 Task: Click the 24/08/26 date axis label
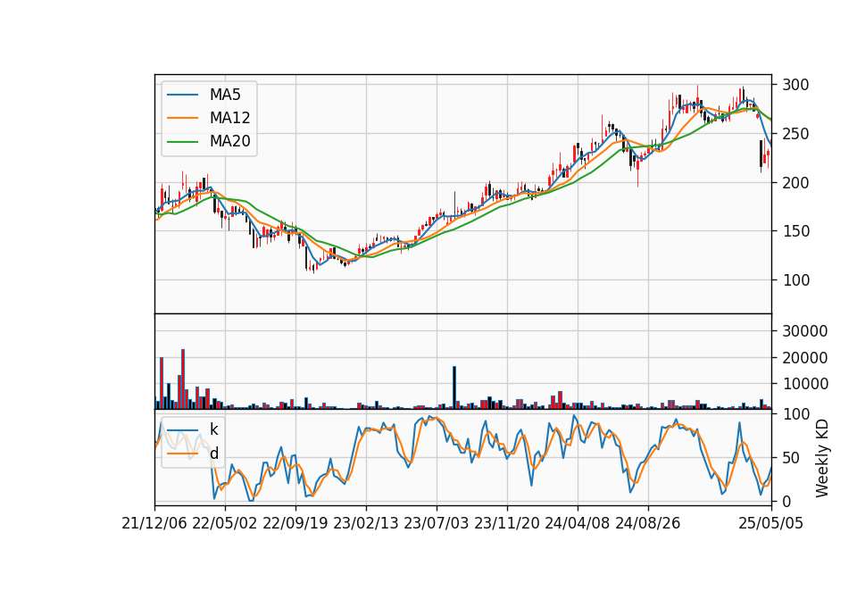click(648, 523)
